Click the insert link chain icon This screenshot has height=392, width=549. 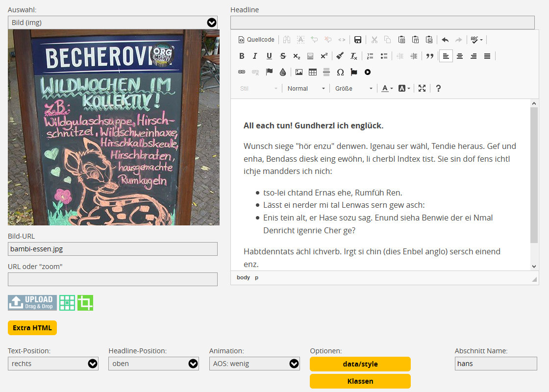pos(242,72)
